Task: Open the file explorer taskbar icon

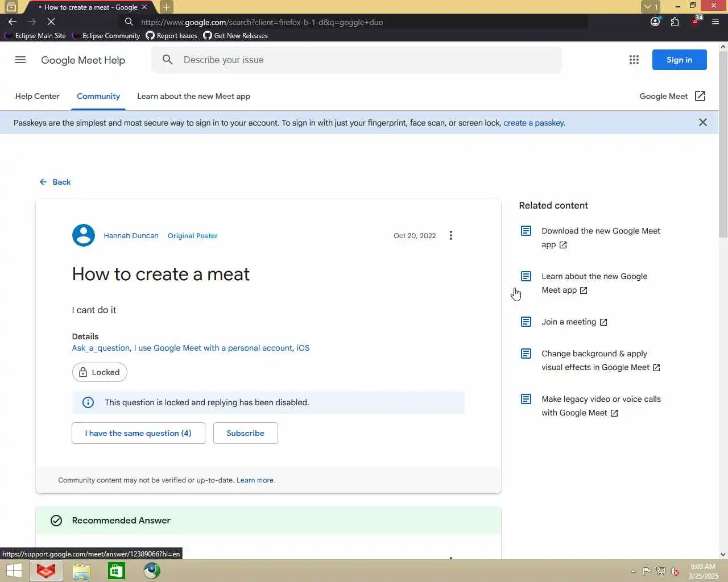Action: coord(81,571)
